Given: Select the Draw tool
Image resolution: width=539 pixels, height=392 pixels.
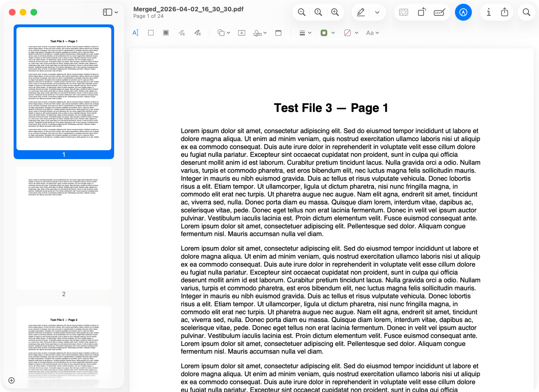Looking at the screenshot, I should pyautogui.click(x=198, y=33).
